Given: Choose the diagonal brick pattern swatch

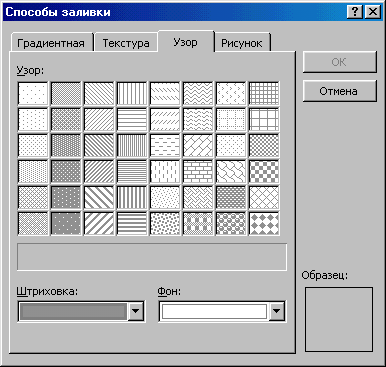Looking at the screenshot, I should 198,145.
